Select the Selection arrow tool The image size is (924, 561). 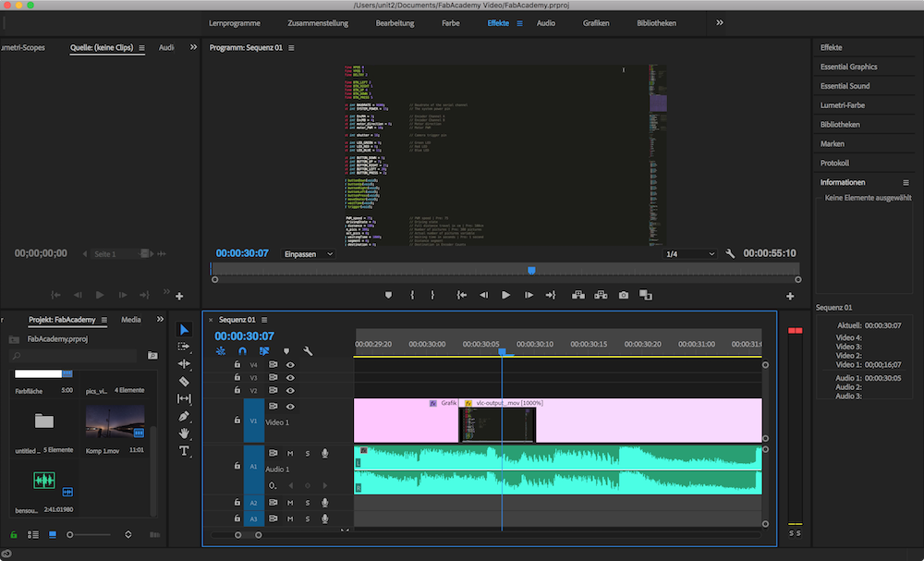(185, 329)
